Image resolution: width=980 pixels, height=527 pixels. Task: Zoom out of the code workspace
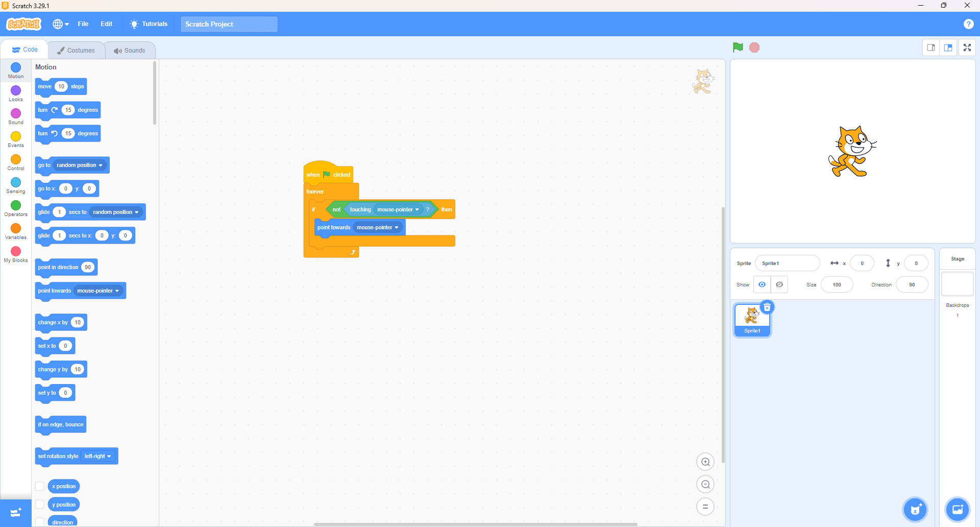pos(705,485)
